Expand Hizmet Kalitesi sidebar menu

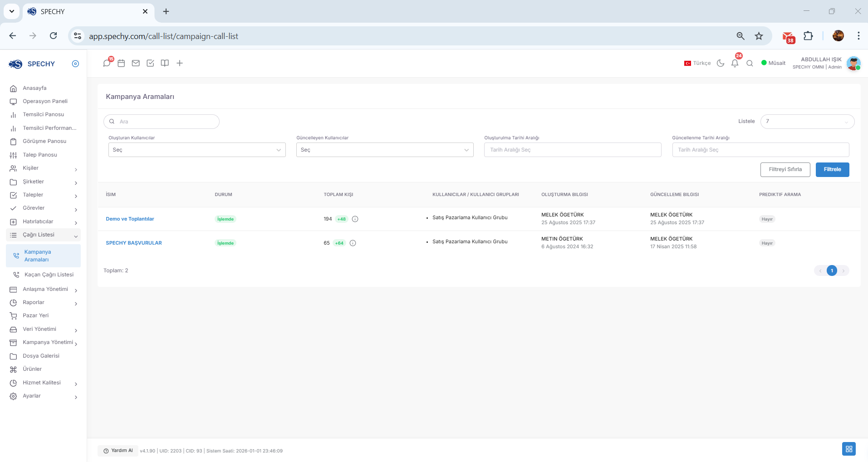coord(43,383)
